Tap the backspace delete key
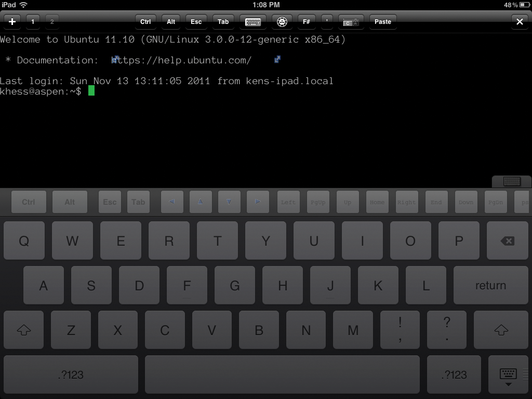The image size is (532, 399). point(508,241)
